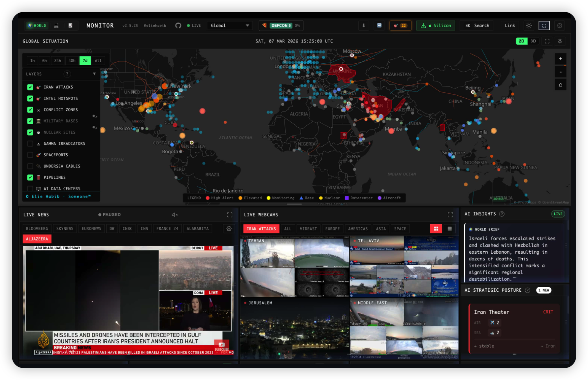Click the 1 NEW posture badge
588x380 pixels.
tap(543, 290)
